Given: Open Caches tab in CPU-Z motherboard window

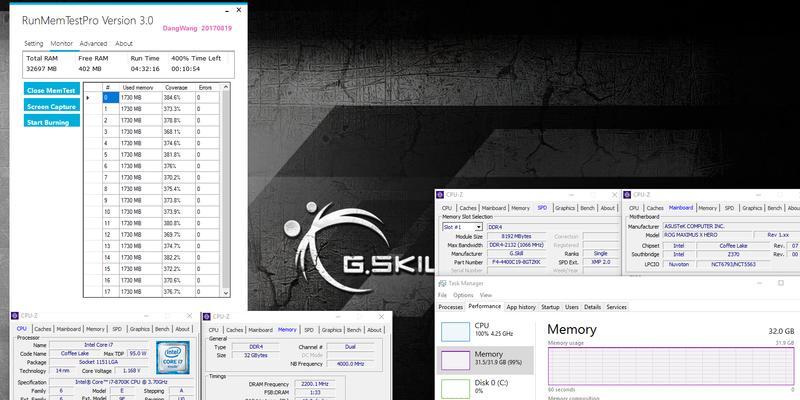Looking at the screenshot, I should point(655,208).
